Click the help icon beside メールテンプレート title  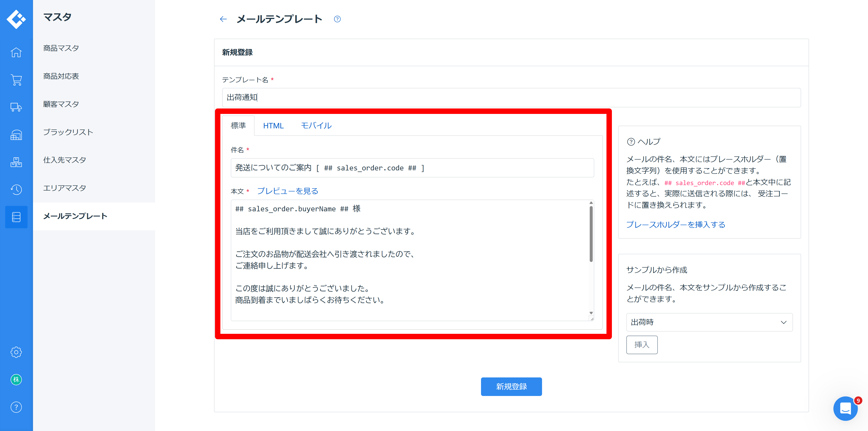[x=337, y=19]
